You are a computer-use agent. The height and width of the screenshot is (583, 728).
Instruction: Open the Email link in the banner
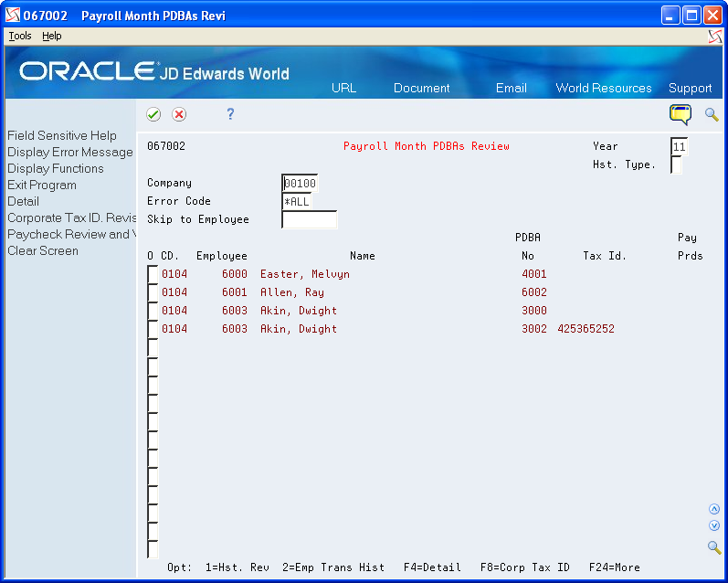click(x=512, y=88)
